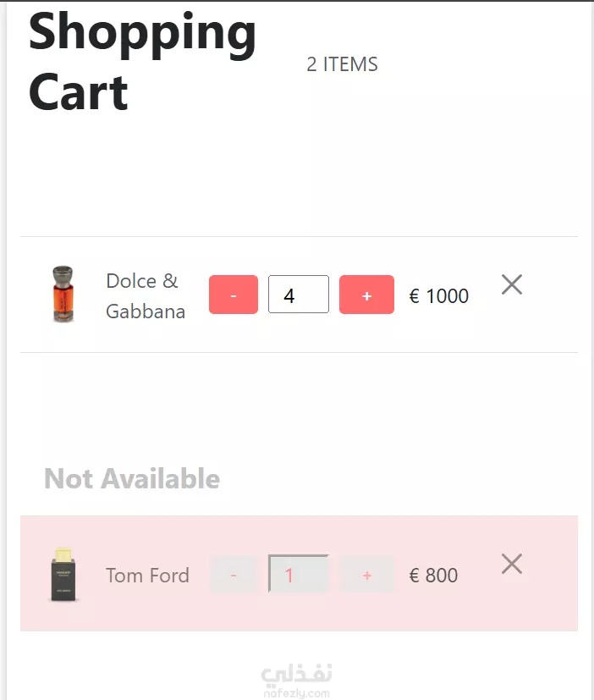
Task: Click the Dolce & Gabbana product name
Action: pos(146,296)
